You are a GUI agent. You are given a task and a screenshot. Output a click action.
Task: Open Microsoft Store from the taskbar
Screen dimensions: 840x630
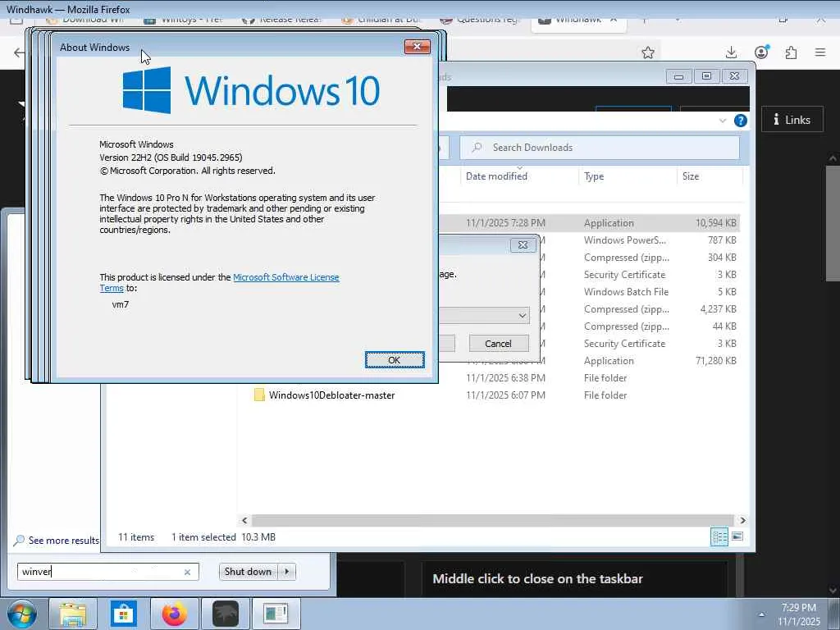coord(124,614)
